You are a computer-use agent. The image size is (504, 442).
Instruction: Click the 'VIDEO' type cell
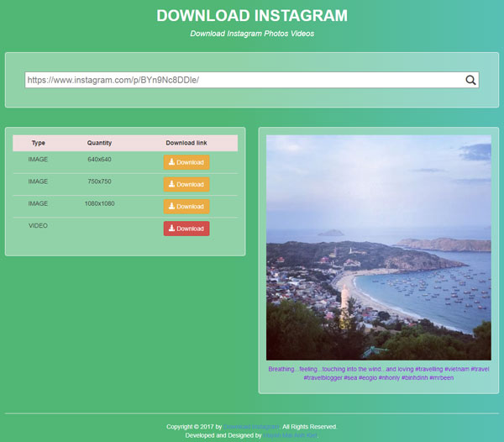(38, 226)
